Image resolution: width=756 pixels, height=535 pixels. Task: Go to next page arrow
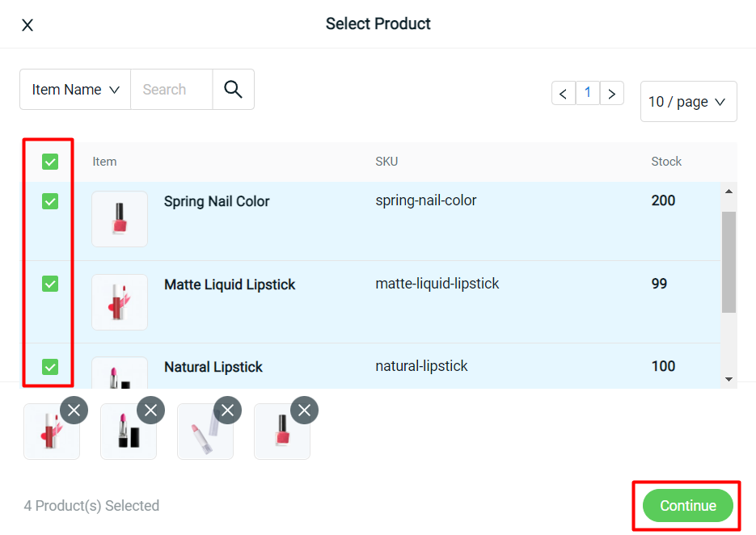coord(612,93)
